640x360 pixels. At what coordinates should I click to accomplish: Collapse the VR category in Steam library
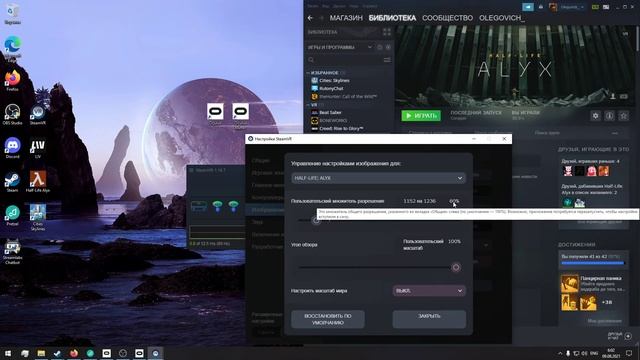coord(309,105)
